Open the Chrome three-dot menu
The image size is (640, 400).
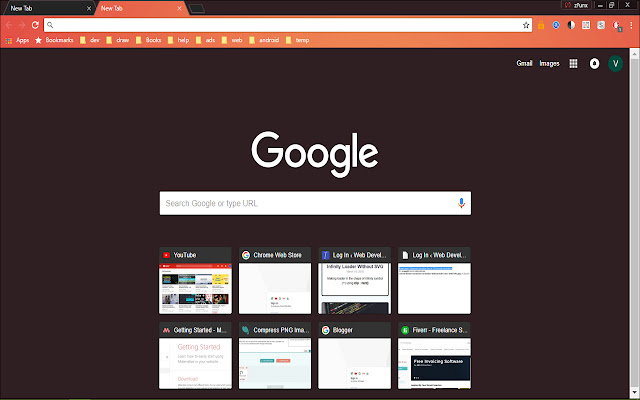[x=631, y=25]
